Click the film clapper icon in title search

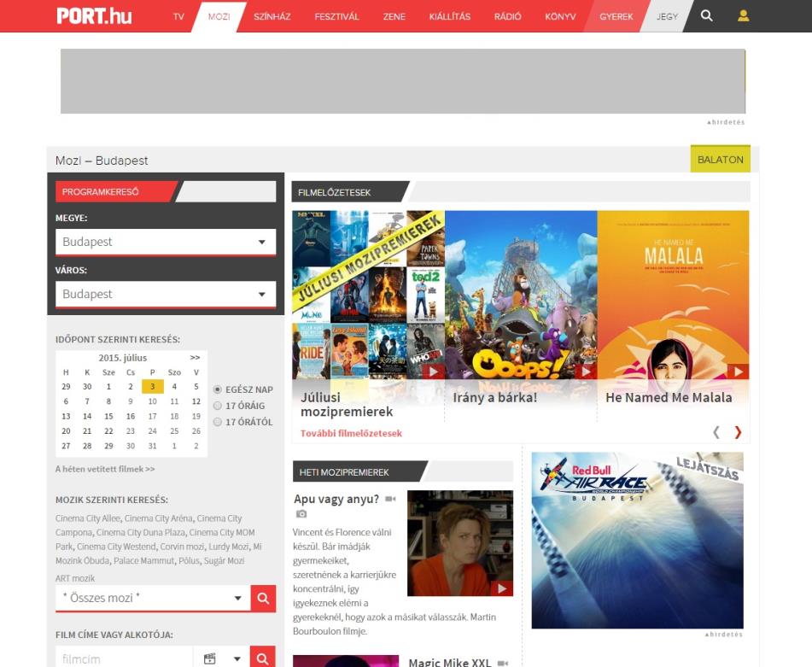coord(209,658)
